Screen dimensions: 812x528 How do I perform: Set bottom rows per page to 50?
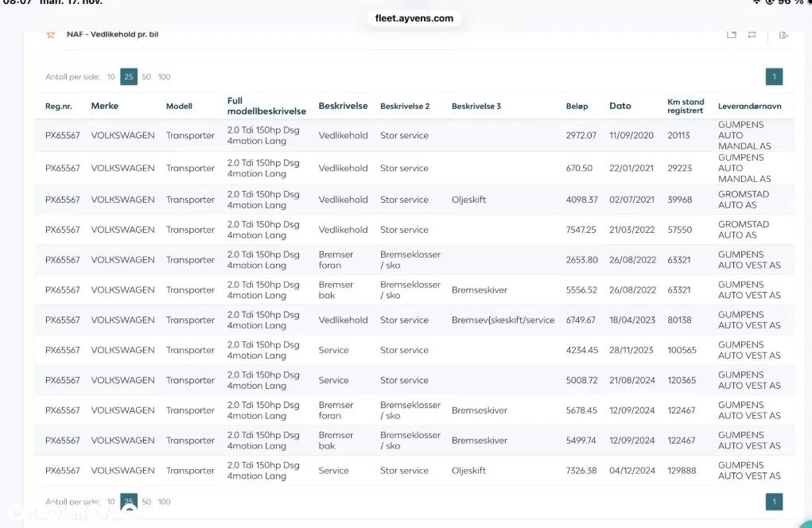[x=146, y=502]
